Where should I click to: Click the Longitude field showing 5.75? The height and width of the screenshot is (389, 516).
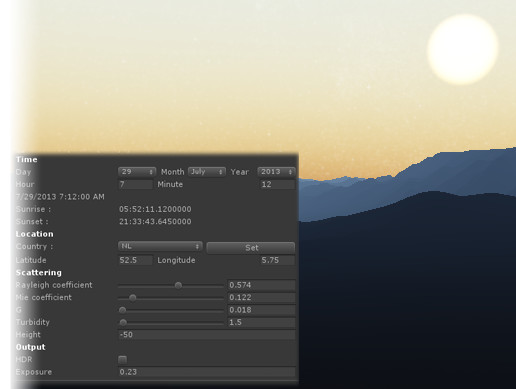click(277, 260)
